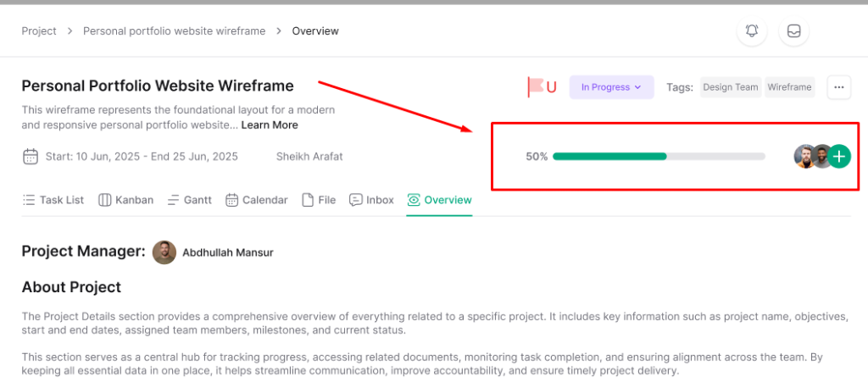Click the Learn More link

(270, 125)
